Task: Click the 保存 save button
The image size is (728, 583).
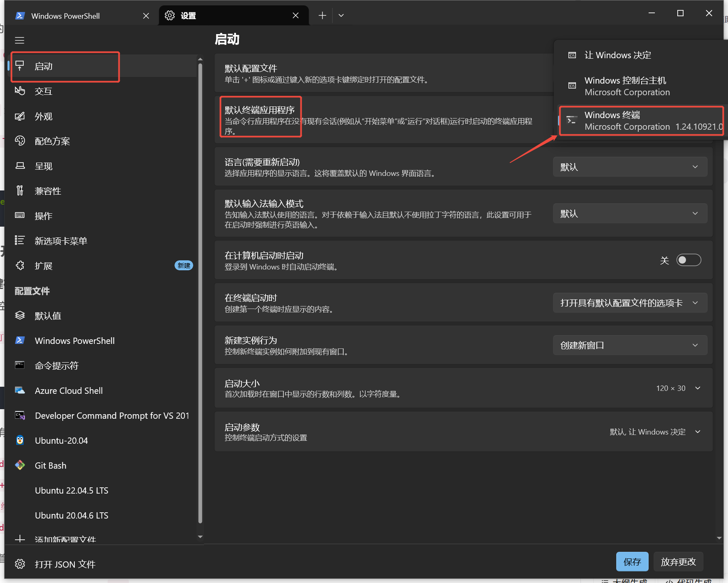Action: click(632, 562)
